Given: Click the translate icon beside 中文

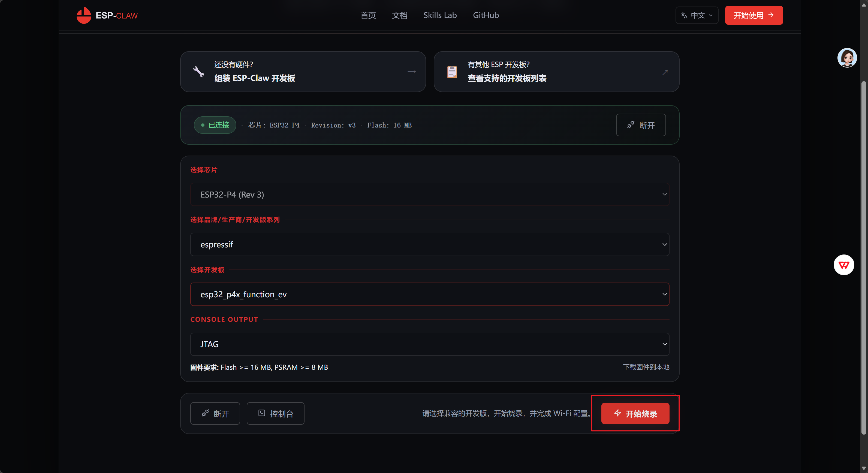Looking at the screenshot, I should (684, 16).
